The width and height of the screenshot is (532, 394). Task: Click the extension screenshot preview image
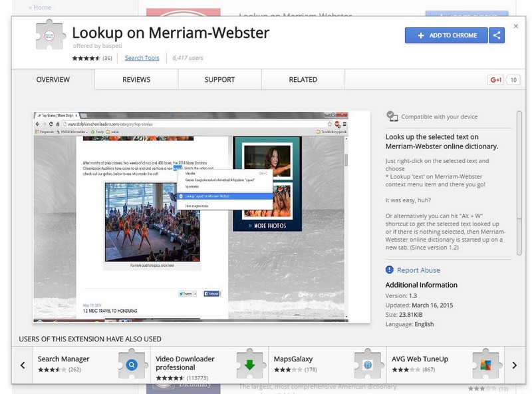click(x=201, y=217)
